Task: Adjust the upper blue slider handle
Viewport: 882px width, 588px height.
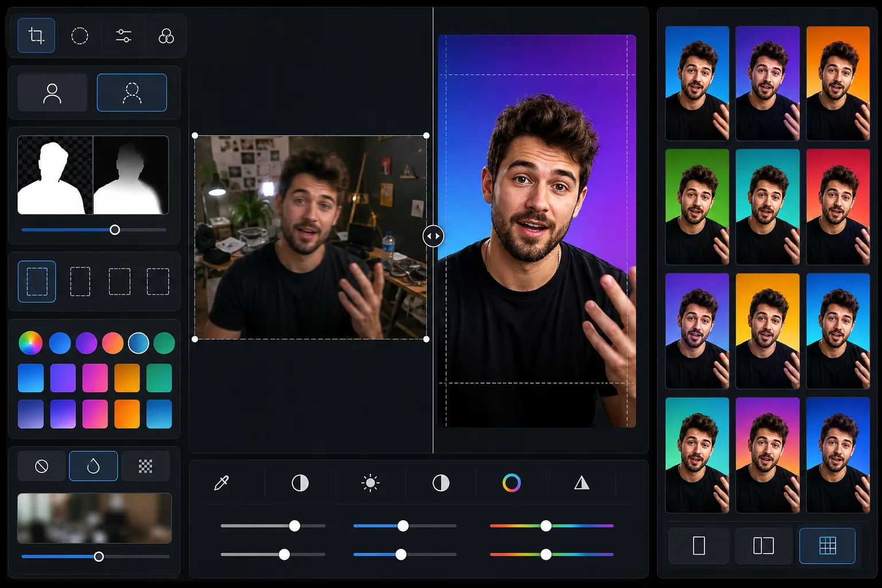Action: tap(403, 525)
